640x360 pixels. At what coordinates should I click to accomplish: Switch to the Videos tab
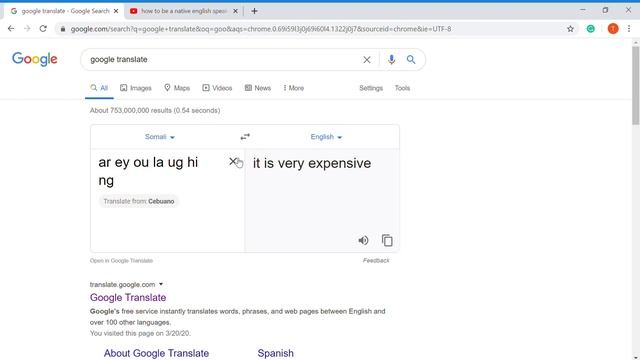click(x=217, y=88)
